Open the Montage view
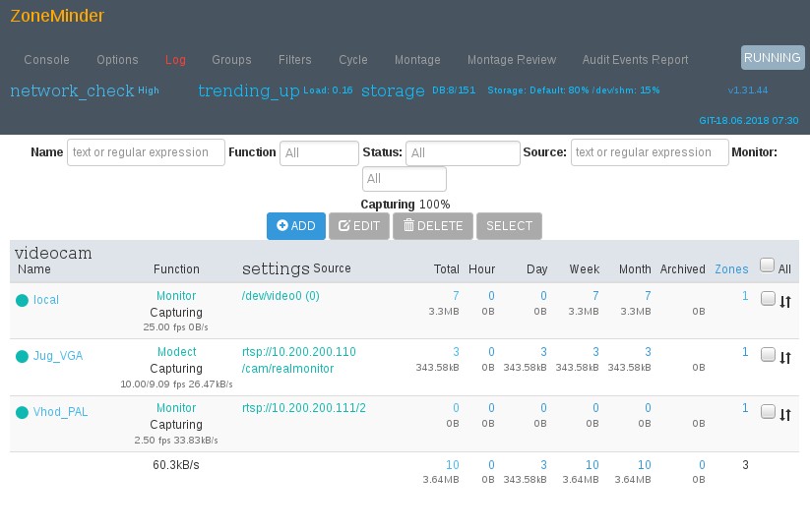Image resolution: width=810 pixels, height=532 pixels. pyautogui.click(x=417, y=60)
